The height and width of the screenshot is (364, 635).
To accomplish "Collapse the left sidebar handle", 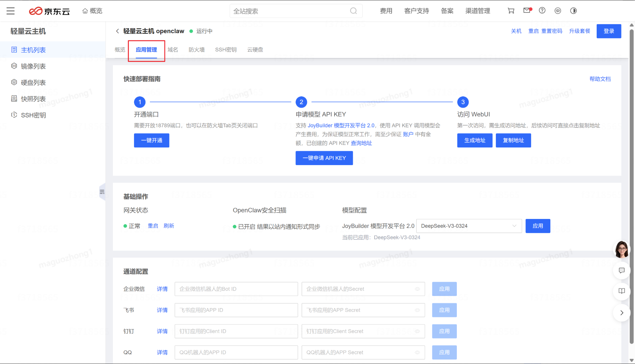I will [x=102, y=192].
